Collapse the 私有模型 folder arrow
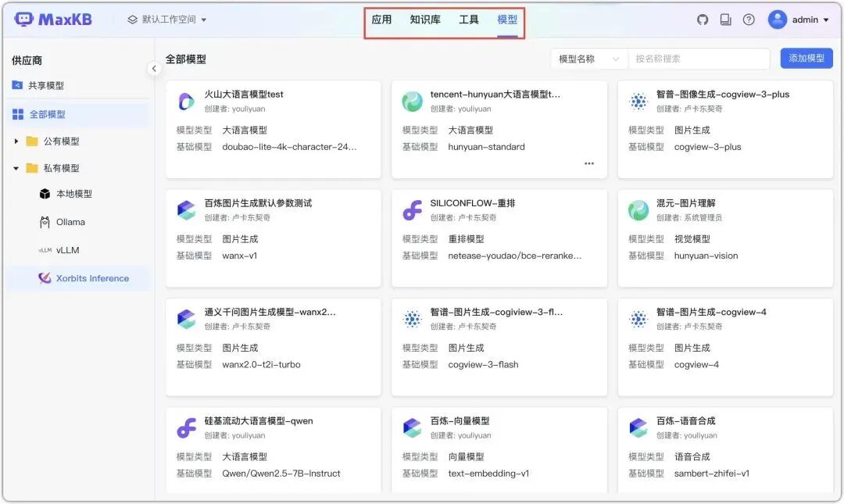Screen dimensions: 844x504 point(16,169)
